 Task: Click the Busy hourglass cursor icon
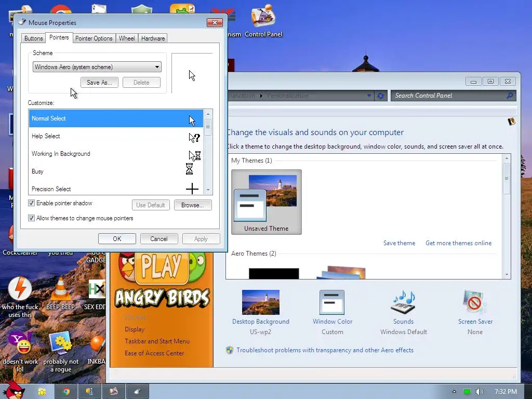(189, 169)
